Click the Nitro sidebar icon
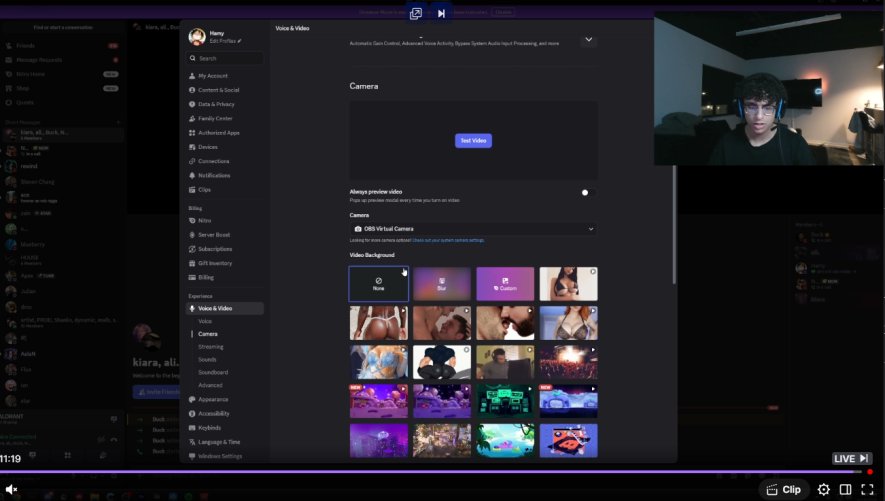This screenshot has width=885, height=501. coord(192,221)
